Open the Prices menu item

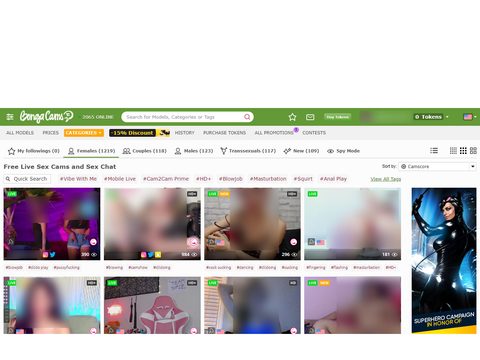point(51,133)
